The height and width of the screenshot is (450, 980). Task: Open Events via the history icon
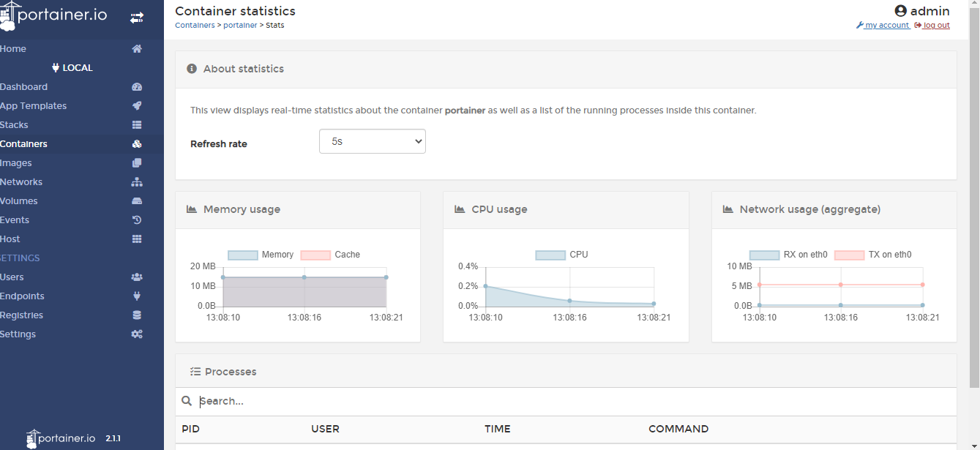click(137, 220)
